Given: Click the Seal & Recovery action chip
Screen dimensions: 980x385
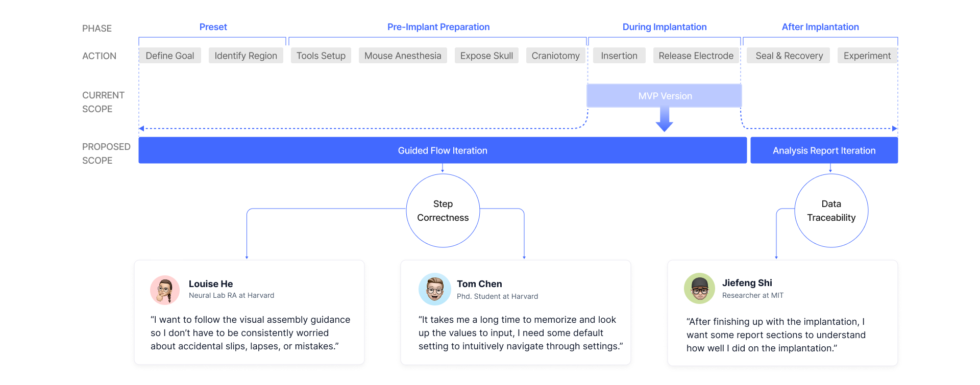Looking at the screenshot, I should click(x=789, y=56).
